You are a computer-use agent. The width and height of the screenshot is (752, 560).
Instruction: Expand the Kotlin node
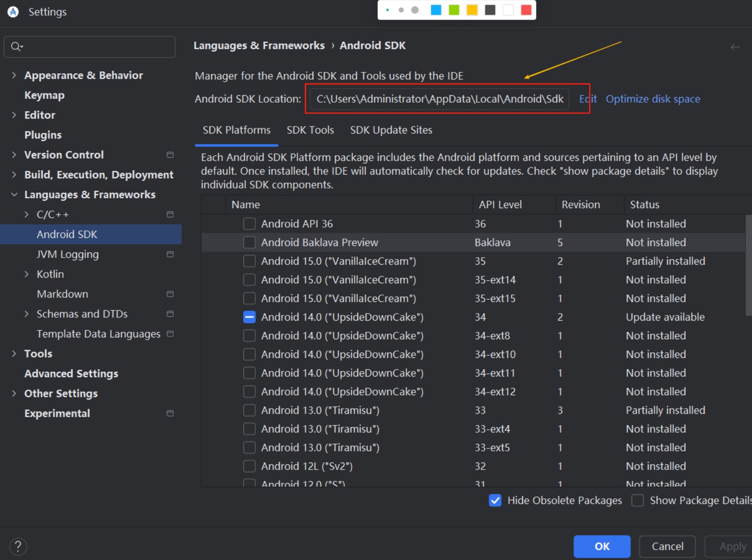tap(27, 274)
